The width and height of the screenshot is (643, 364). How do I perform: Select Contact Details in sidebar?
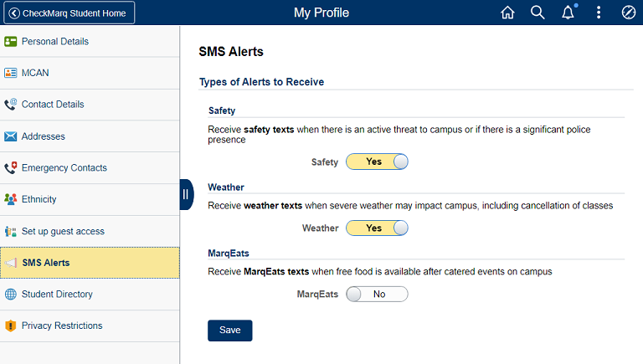[52, 105]
